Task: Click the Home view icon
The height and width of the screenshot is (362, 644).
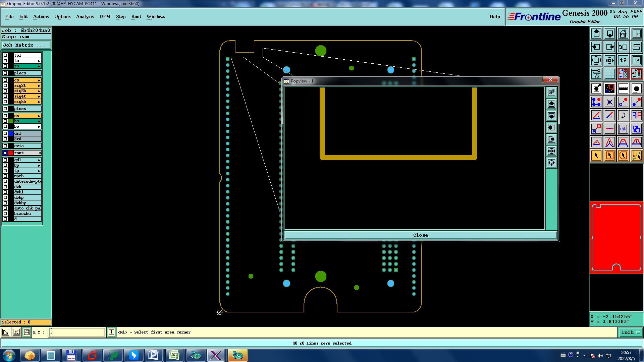Action: pyautogui.click(x=623, y=34)
